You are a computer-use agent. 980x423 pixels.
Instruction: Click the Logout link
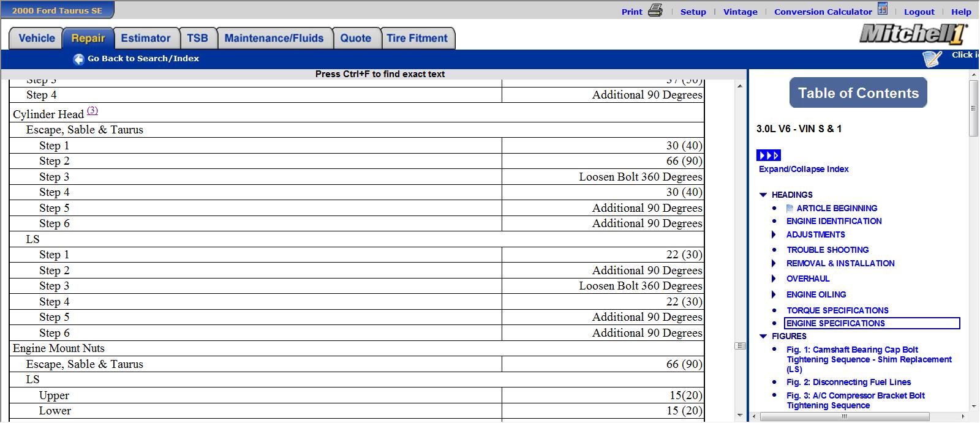pos(919,12)
